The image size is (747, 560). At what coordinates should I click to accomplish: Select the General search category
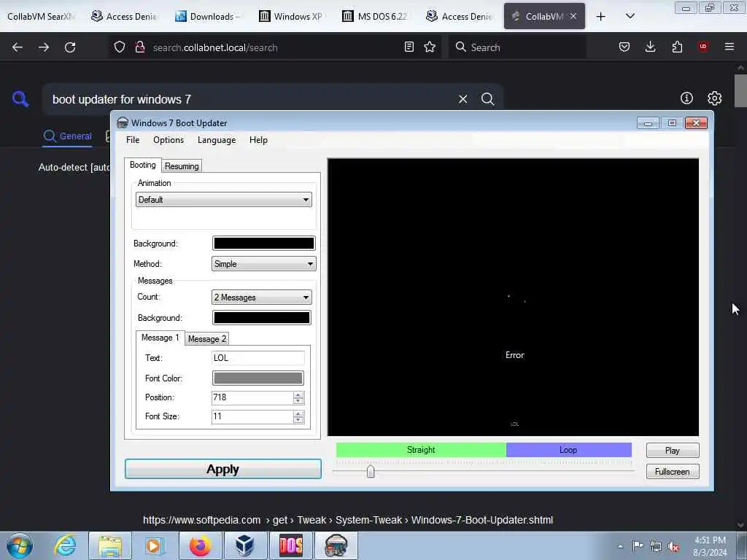tap(68, 136)
